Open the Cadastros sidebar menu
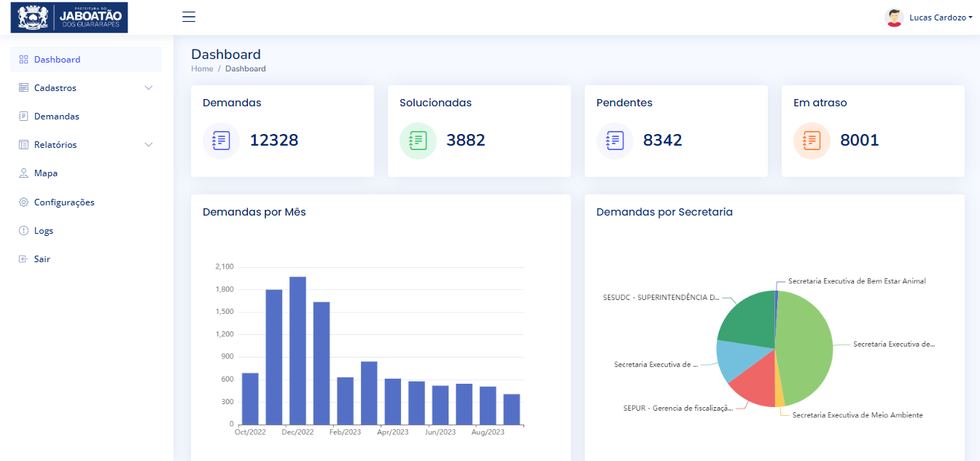 86,88
